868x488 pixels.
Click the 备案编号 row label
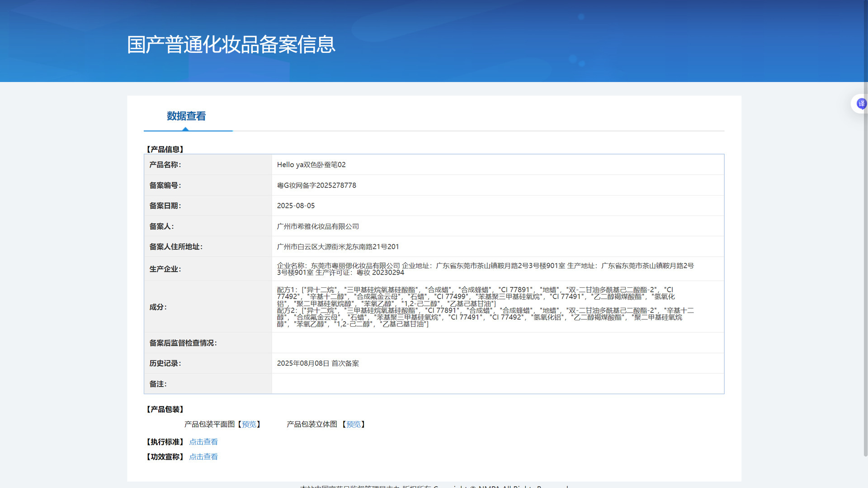(165, 185)
